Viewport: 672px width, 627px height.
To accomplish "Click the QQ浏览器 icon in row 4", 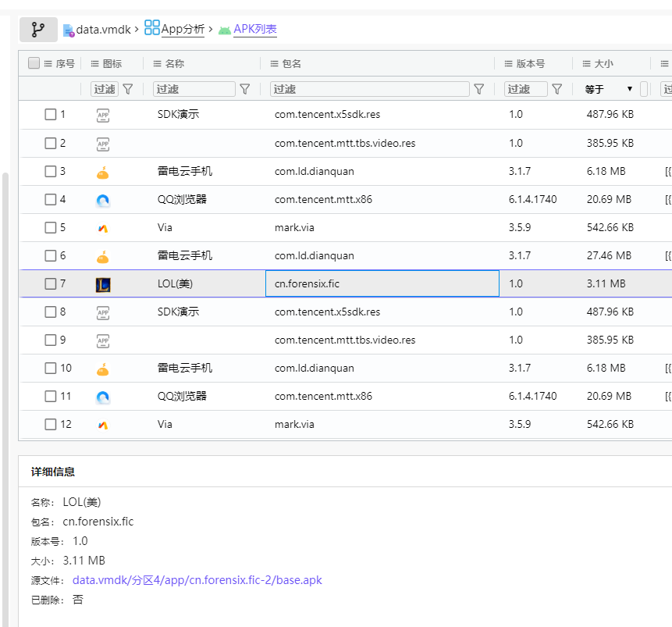I will click(x=103, y=200).
